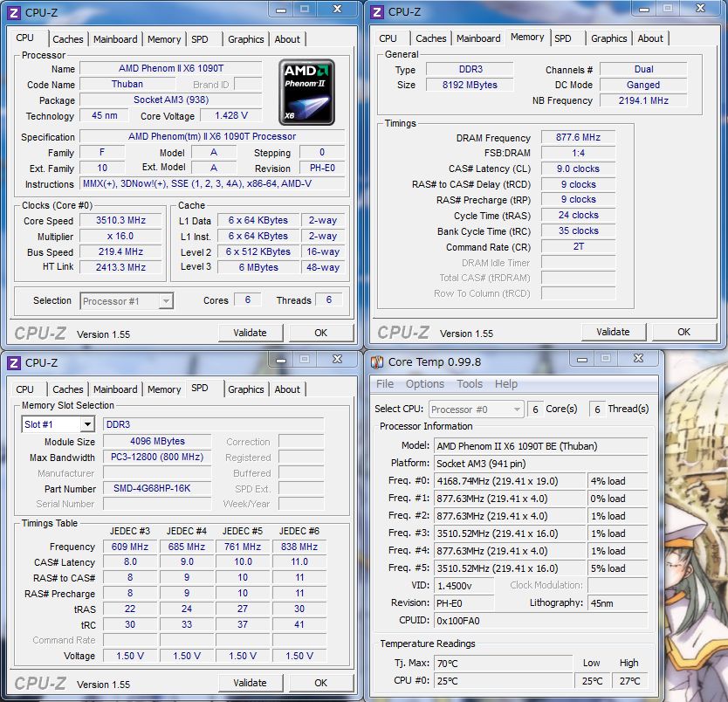The image size is (728, 702).
Task: Open Core Temp's Help menu
Action: click(506, 384)
